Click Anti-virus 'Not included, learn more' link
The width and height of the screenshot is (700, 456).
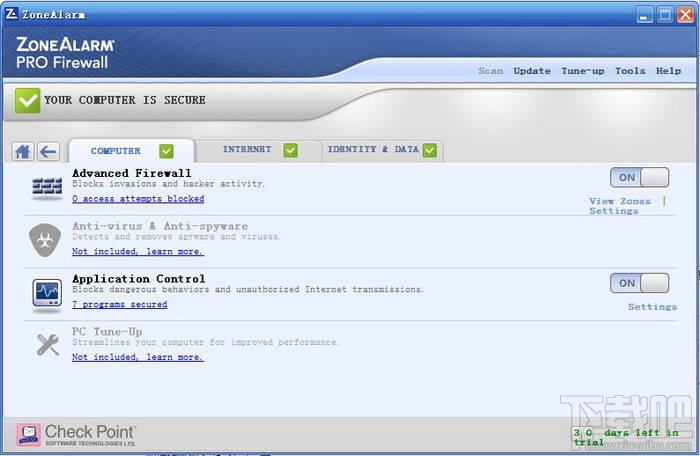138,251
